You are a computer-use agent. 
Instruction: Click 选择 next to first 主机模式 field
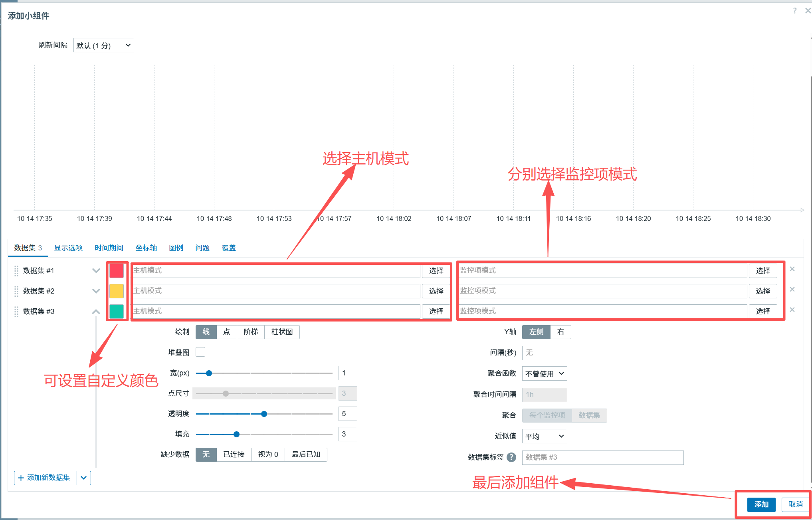tap(436, 271)
